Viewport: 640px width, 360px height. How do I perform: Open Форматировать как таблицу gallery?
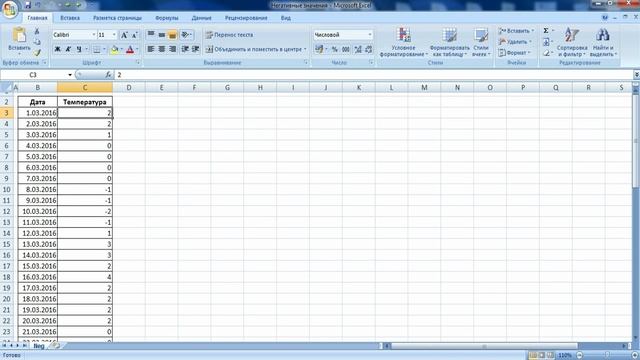tap(449, 42)
